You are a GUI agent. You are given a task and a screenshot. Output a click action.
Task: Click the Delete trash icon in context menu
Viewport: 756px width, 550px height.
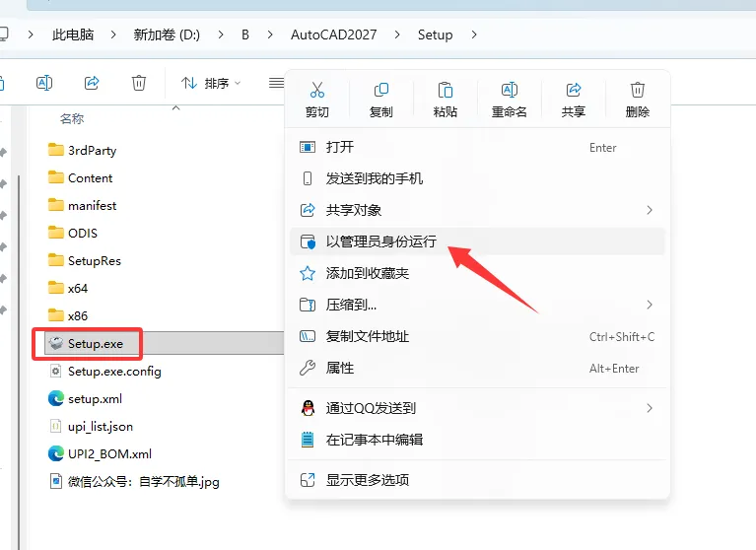click(x=638, y=90)
